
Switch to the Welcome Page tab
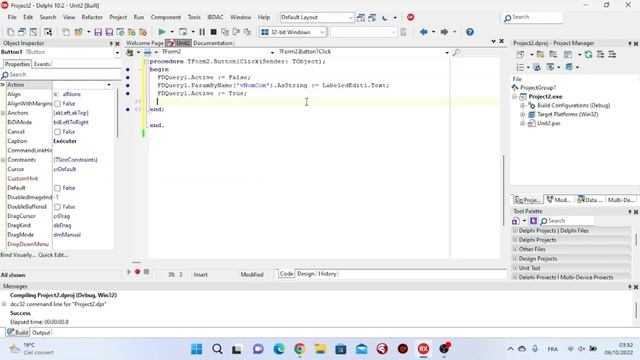coord(145,43)
